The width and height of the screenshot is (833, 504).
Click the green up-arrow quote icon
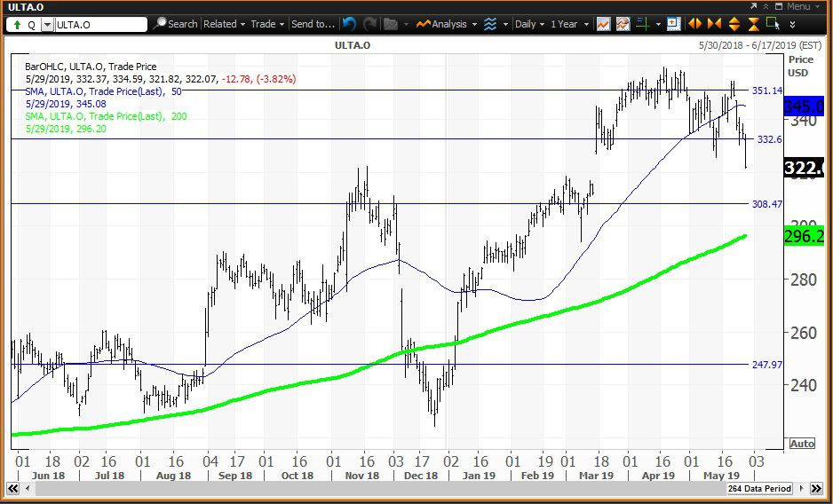tap(17, 25)
